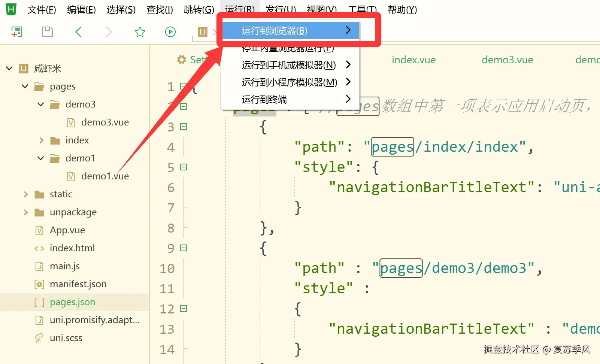This screenshot has width=600, height=364.
Task: Click the index.html file icon
Action: coord(39,248)
